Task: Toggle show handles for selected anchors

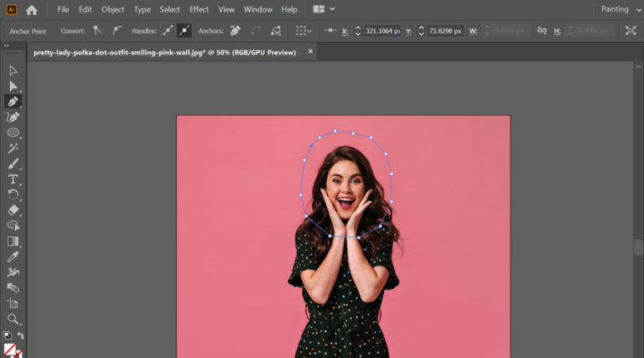Action: click(168, 30)
